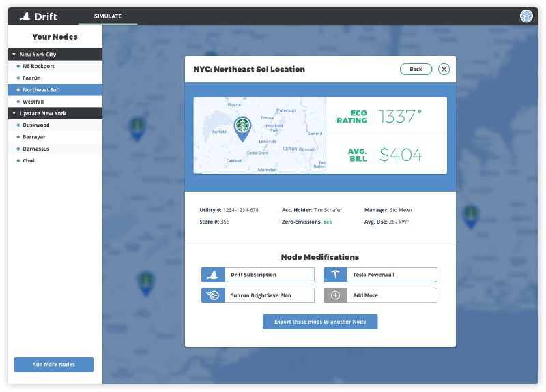The height and width of the screenshot is (392, 546).
Task: Select the lower-left map pin on background map
Action: 146,284
